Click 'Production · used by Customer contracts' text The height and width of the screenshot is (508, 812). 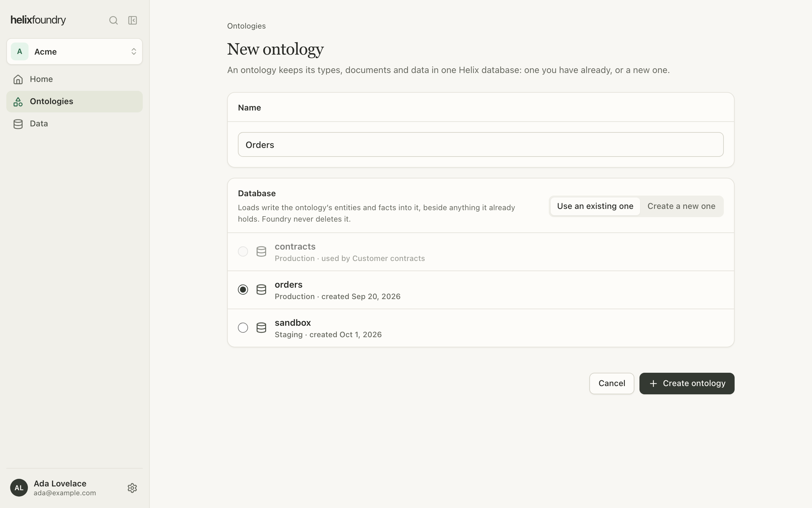point(350,258)
